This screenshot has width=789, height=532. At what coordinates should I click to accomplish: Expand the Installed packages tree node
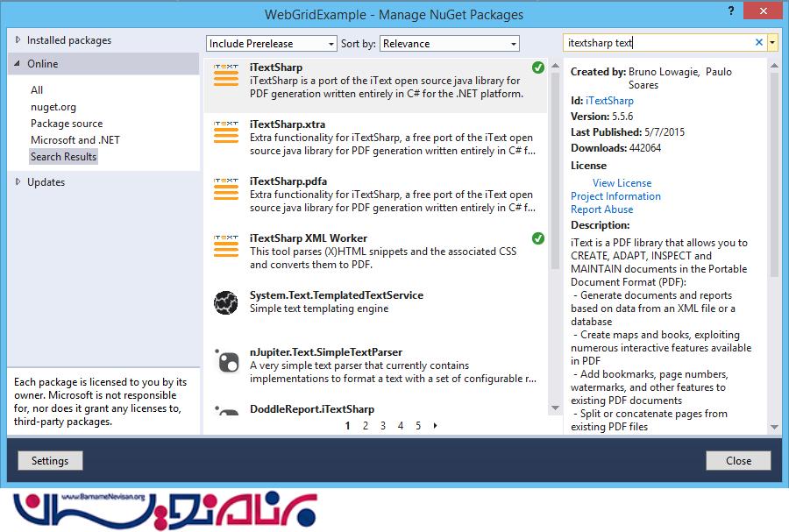pos(18,40)
